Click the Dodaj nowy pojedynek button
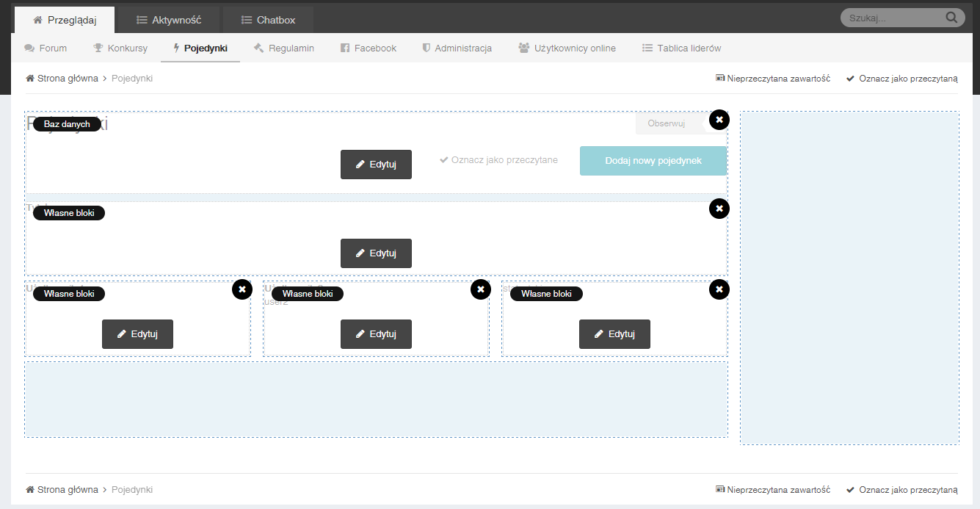980x509 pixels. pos(653,161)
